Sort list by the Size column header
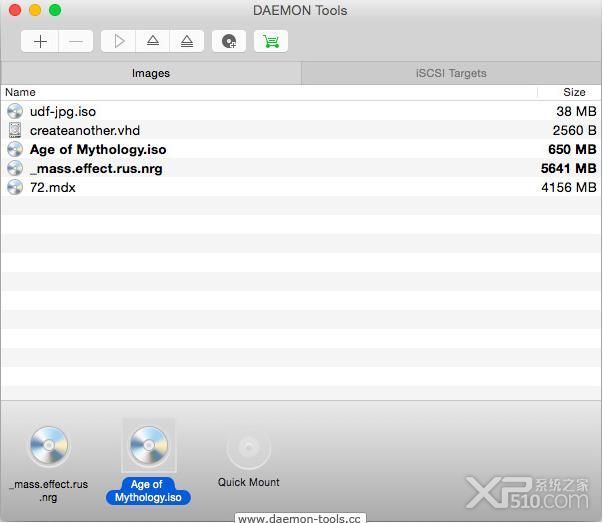The image size is (603, 523). pyautogui.click(x=574, y=92)
